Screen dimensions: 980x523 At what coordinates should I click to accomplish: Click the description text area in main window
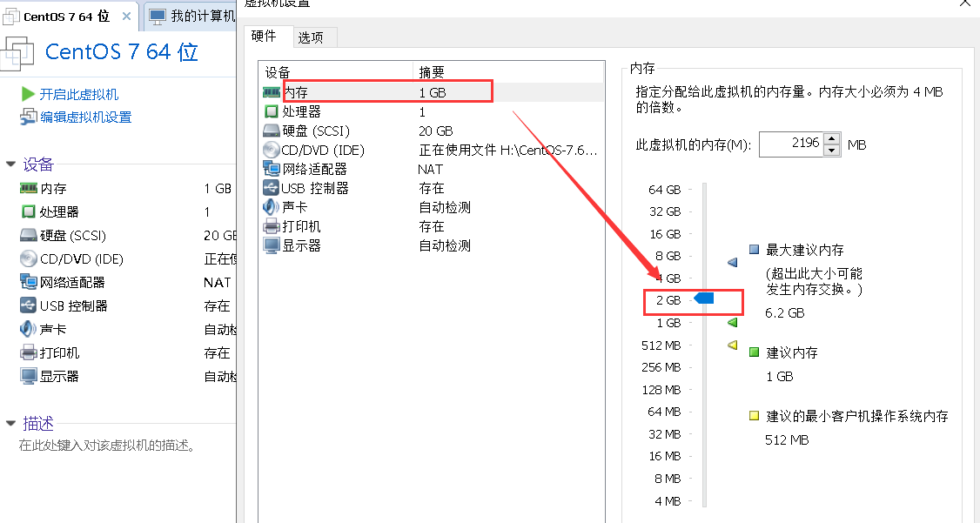click(x=108, y=446)
